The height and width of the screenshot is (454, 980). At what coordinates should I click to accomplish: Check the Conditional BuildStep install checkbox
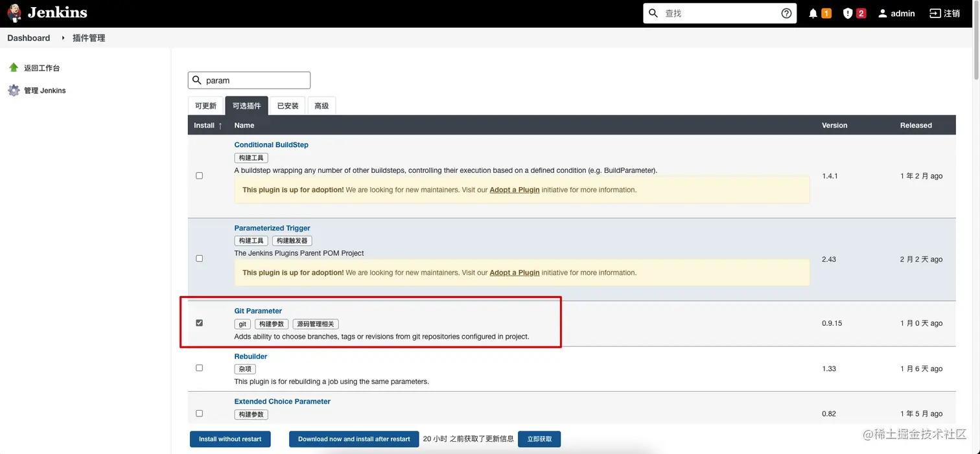tap(199, 176)
